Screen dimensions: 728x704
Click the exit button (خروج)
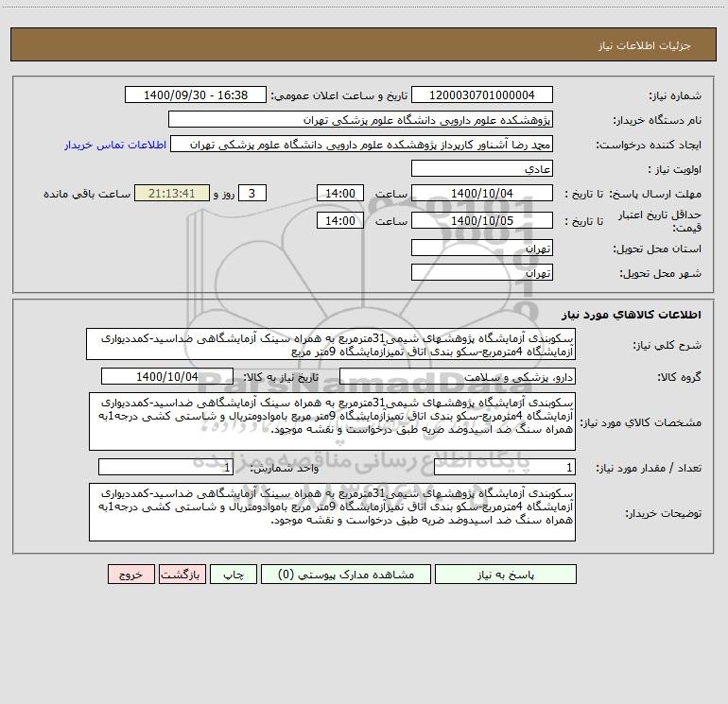tap(130, 575)
